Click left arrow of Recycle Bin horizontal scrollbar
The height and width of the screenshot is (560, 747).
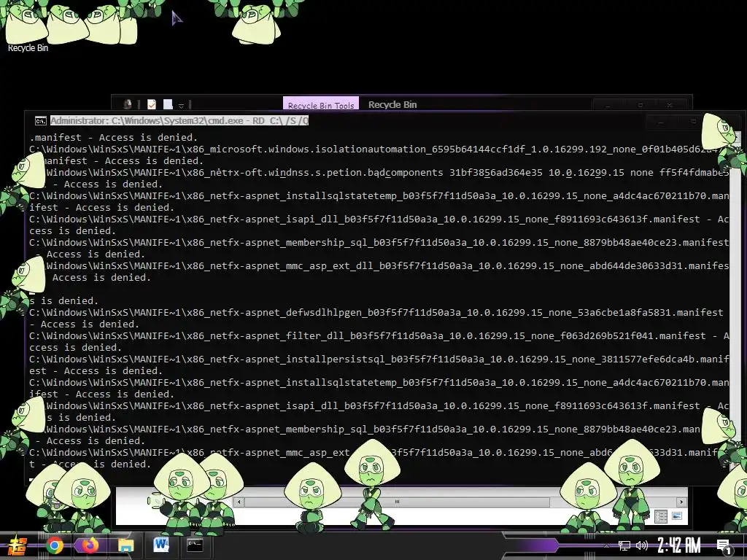[x=239, y=502]
